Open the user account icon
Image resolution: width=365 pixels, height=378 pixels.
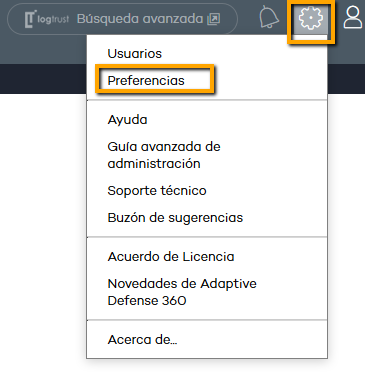(353, 18)
